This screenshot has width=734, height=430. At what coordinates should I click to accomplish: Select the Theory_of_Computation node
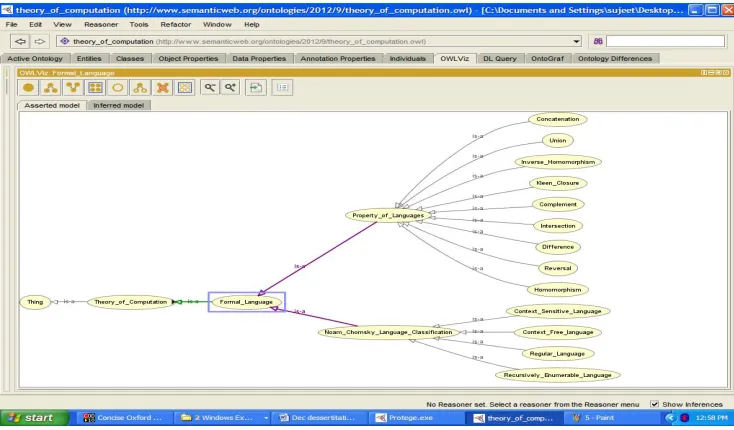pyautogui.click(x=131, y=302)
